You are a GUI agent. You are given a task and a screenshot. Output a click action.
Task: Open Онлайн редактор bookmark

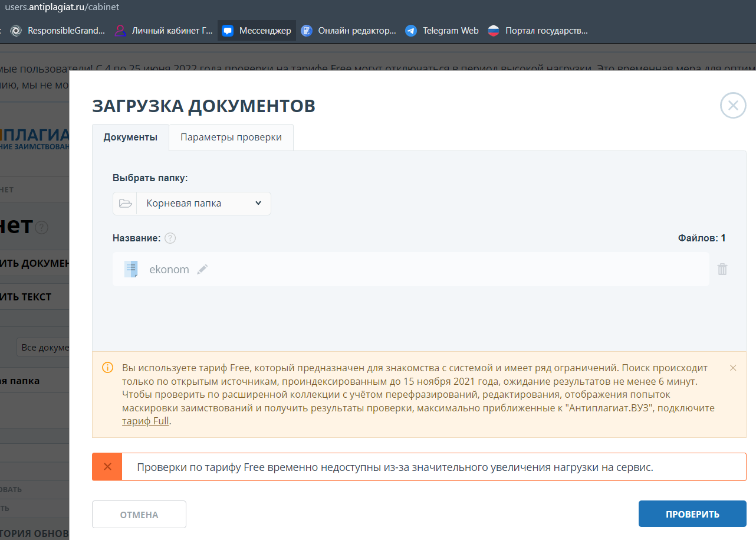pyautogui.click(x=349, y=31)
